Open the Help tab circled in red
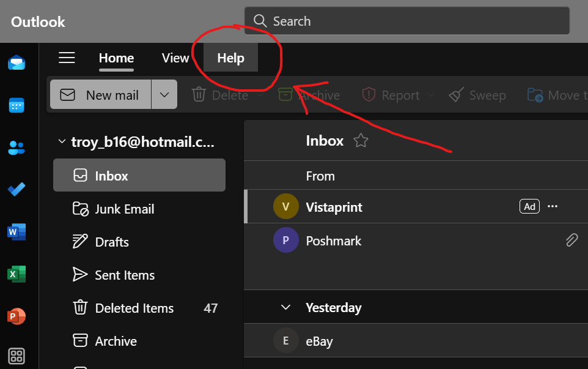The image size is (588, 369). click(230, 58)
